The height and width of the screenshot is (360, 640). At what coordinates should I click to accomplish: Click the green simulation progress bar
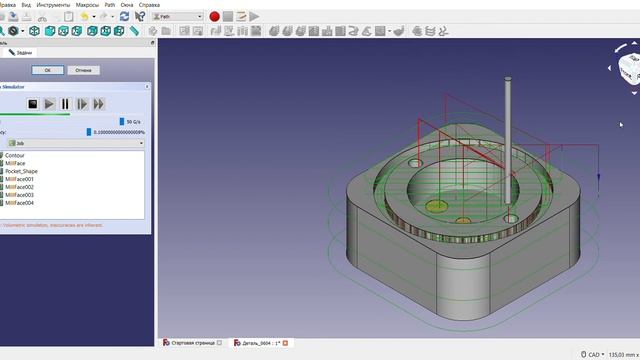(34, 115)
